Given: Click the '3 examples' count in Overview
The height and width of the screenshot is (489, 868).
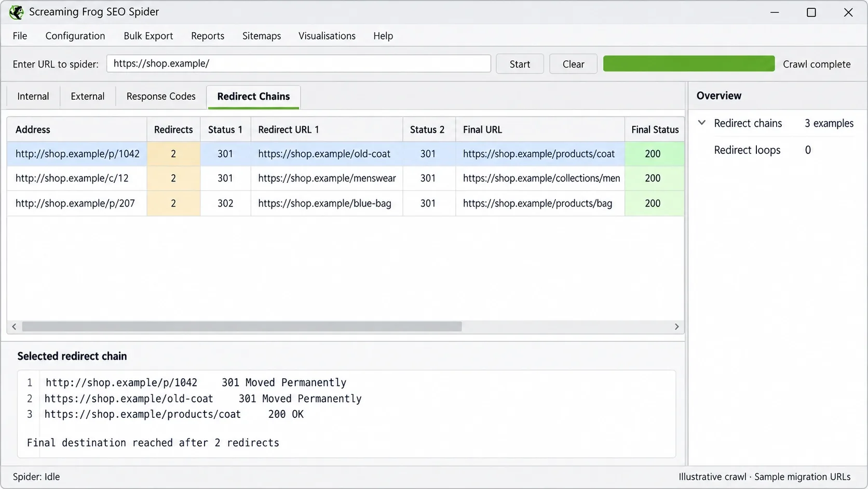Looking at the screenshot, I should pyautogui.click(x=829, y=123).
